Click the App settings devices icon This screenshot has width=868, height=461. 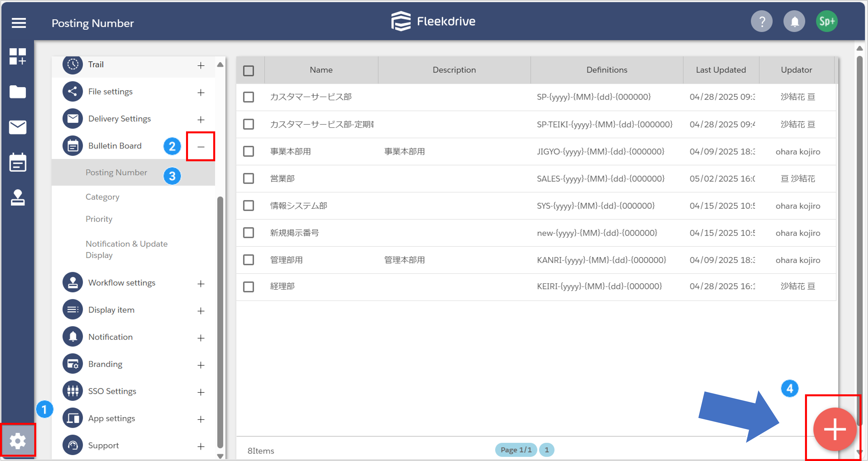(72, 418)
